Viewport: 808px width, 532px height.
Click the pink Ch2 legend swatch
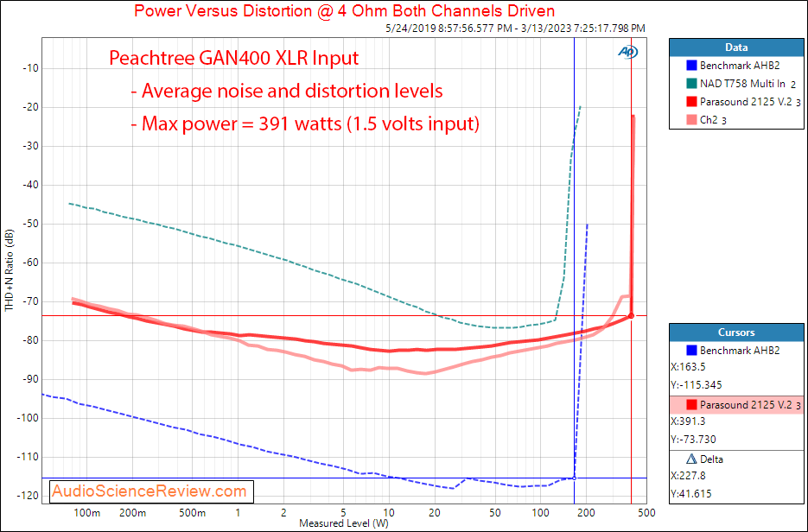click(x=691, y=119)
